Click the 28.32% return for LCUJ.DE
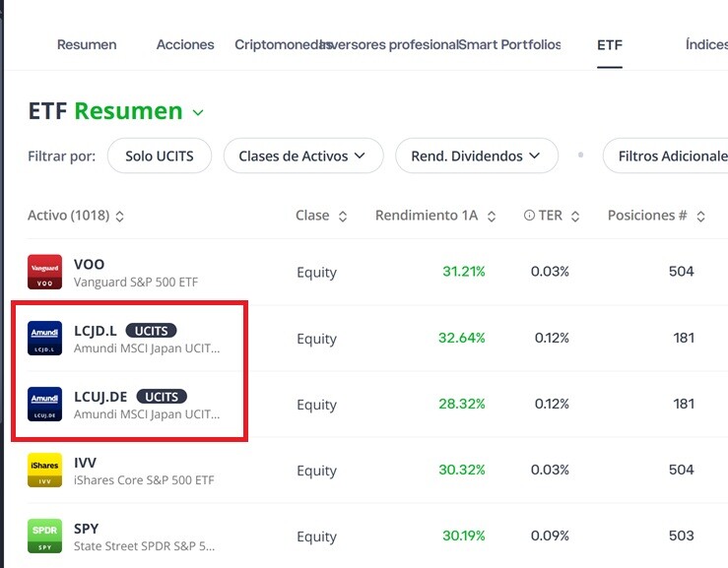The image size is (728, 568). (x=462, y=404)
